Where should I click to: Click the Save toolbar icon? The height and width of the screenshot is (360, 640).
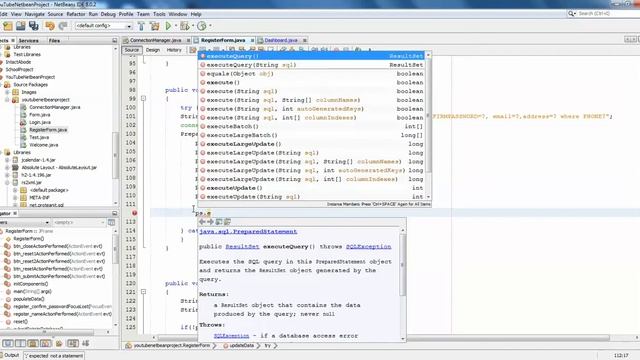(x=20, y=26)
